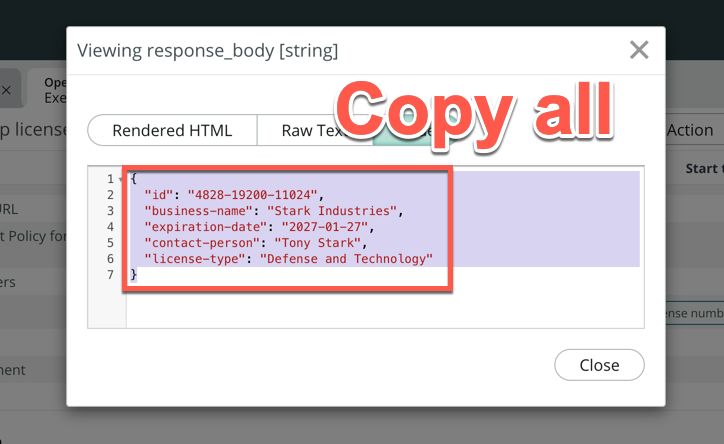Switch to the Raw Text view
The width and height of the screenshot is (724, 444).
point(310,130)
